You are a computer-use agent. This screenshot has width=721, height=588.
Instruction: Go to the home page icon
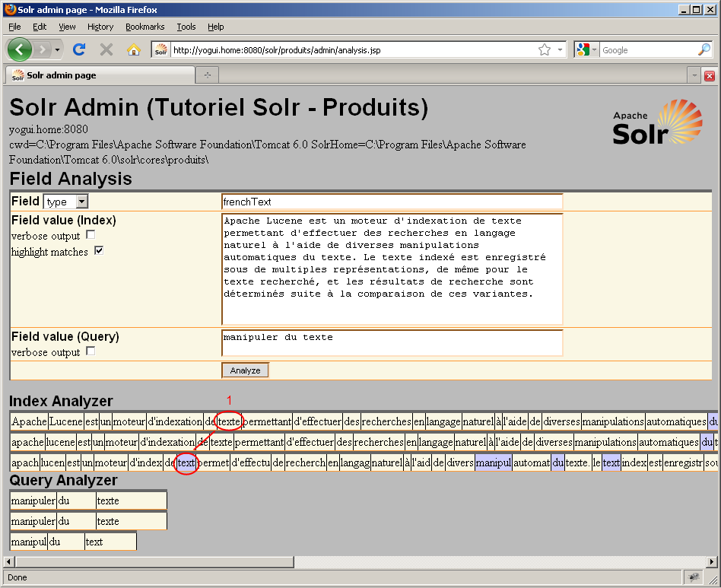point(134,49)
